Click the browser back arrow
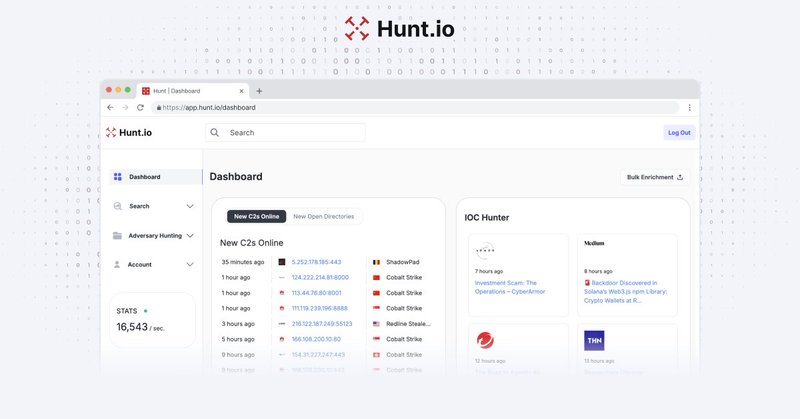 pos(110,108)
